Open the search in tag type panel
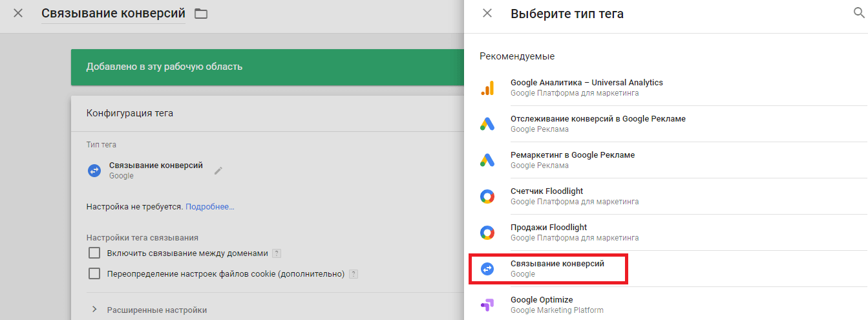Viewport: 868px width, 320px height. [x=859, y=13]
